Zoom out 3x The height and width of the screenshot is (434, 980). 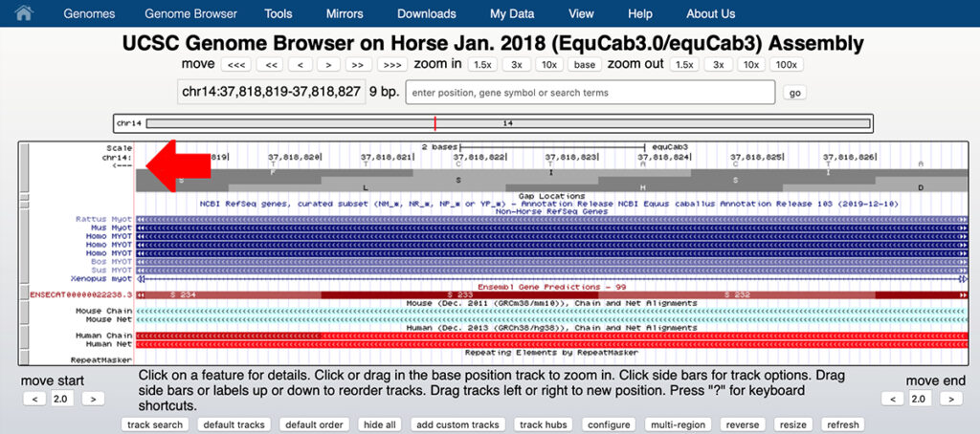719,65
